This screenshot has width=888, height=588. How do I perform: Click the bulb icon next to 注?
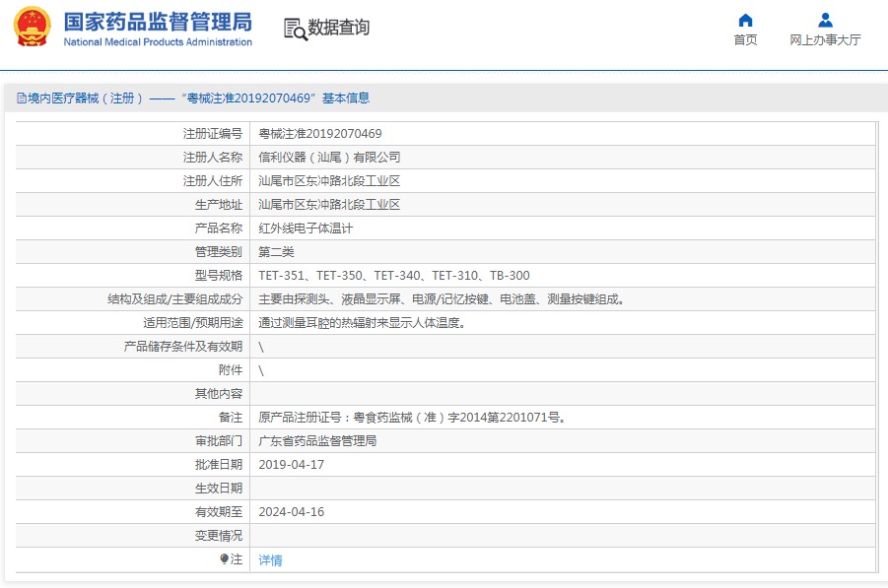point(225,559)
